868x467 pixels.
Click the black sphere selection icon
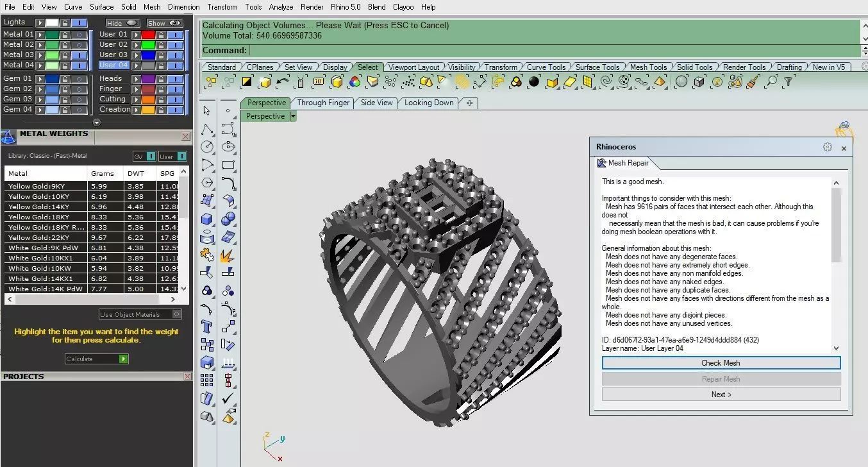click(x=534, y=81)
